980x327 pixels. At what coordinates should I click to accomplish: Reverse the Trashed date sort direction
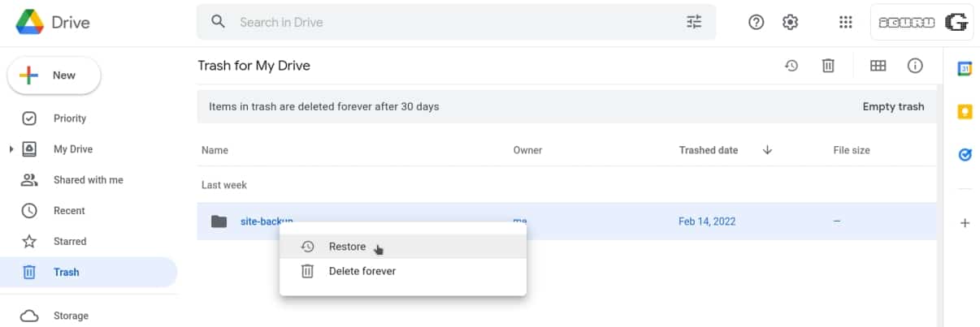pyautogui.click(x=767, y=150)
